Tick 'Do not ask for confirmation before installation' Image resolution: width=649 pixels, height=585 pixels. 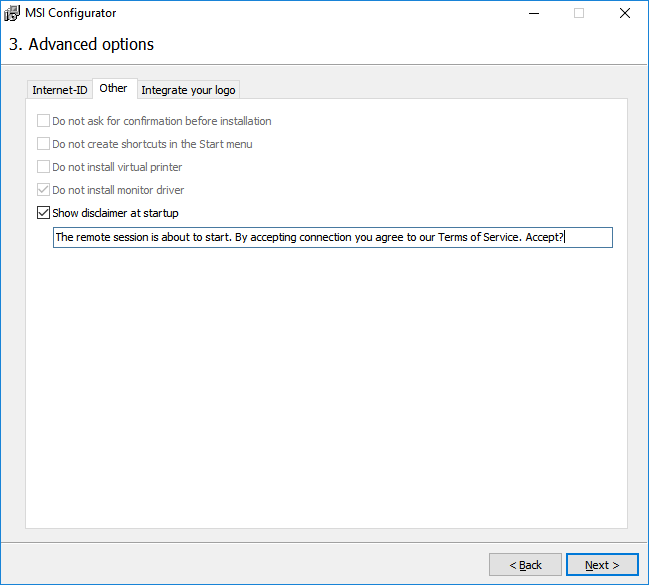(x=43, y=121)
